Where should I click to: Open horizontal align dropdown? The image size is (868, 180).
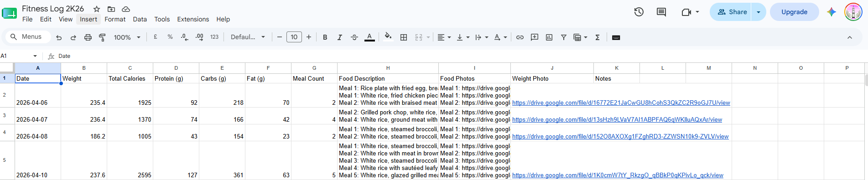444,37
